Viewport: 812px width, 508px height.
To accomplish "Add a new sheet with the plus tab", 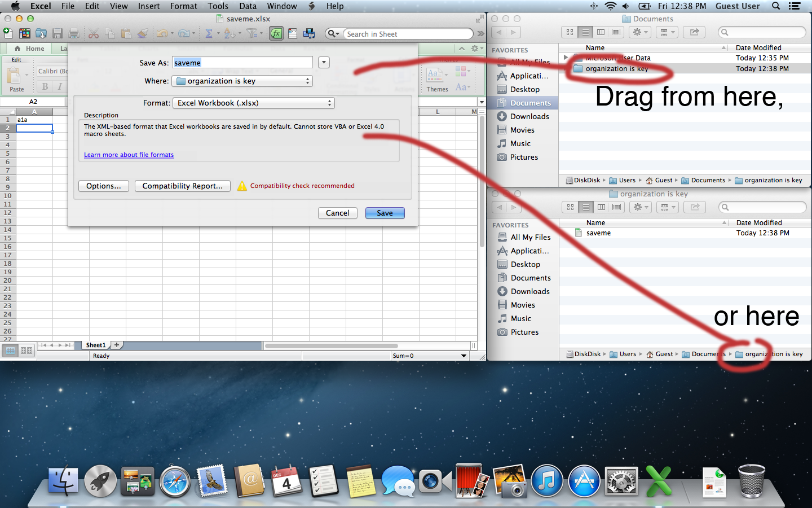I will 117,345.
